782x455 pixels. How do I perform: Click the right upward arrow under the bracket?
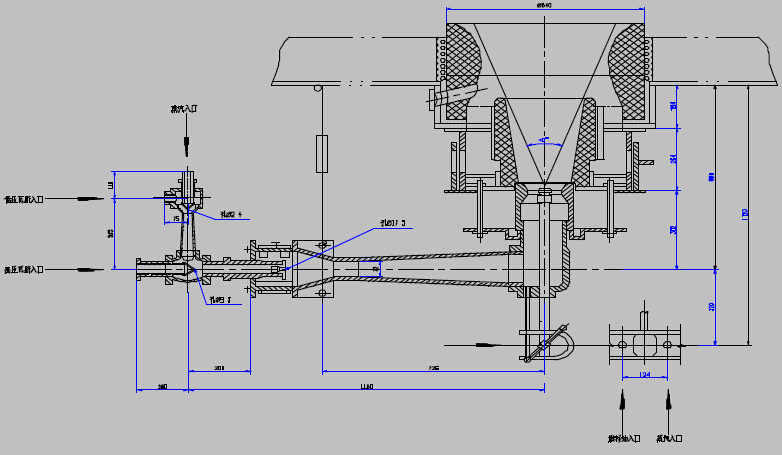click(x=667, y=402)
